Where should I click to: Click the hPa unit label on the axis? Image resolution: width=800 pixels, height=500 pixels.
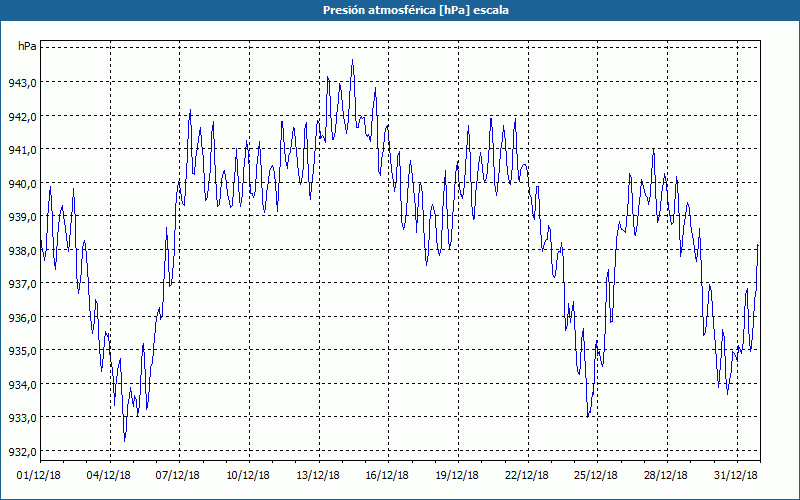click(x=27, y=46)
